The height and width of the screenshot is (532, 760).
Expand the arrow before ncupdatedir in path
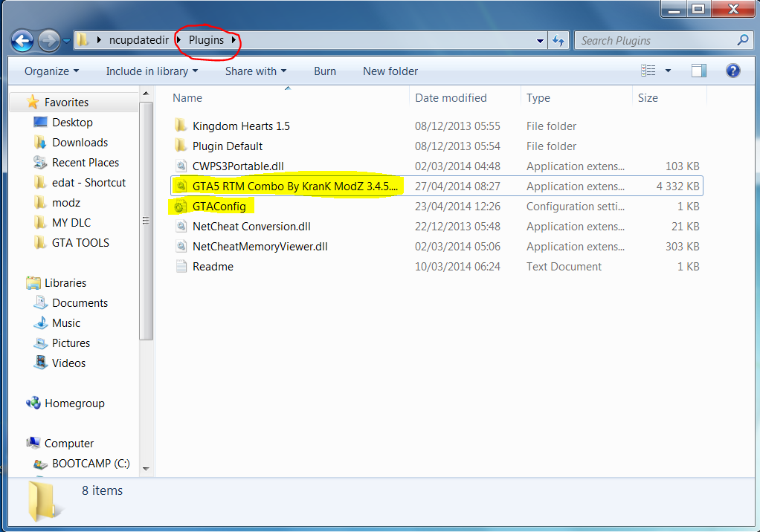point(99,40)
